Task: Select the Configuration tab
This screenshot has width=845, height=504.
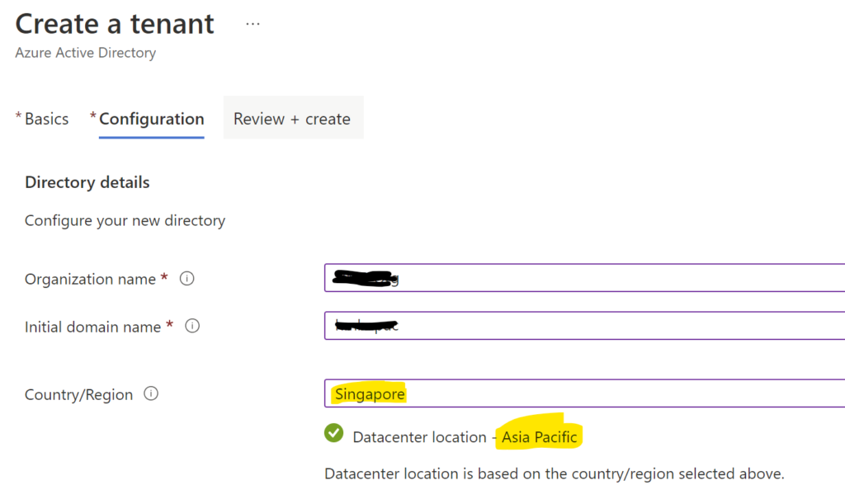Action: [151, 119]
